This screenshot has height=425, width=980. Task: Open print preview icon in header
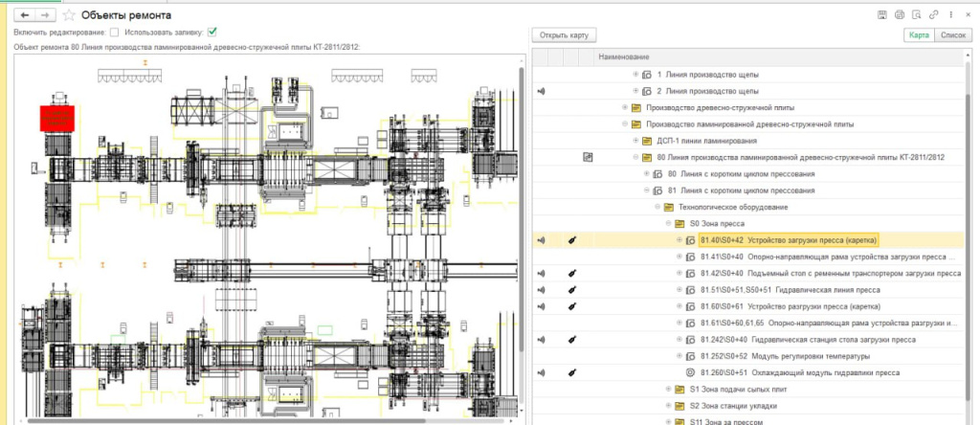[x=916, y=14]
